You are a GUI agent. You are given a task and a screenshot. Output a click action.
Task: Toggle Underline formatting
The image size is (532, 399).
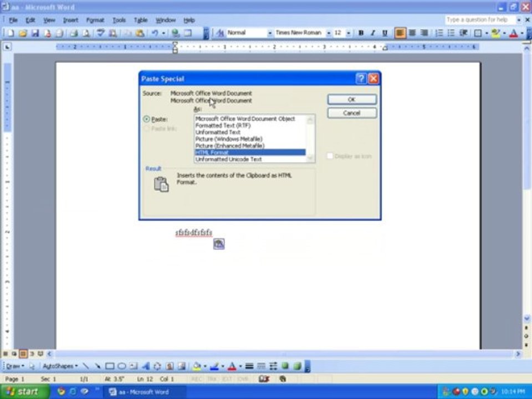pos(385,33)
